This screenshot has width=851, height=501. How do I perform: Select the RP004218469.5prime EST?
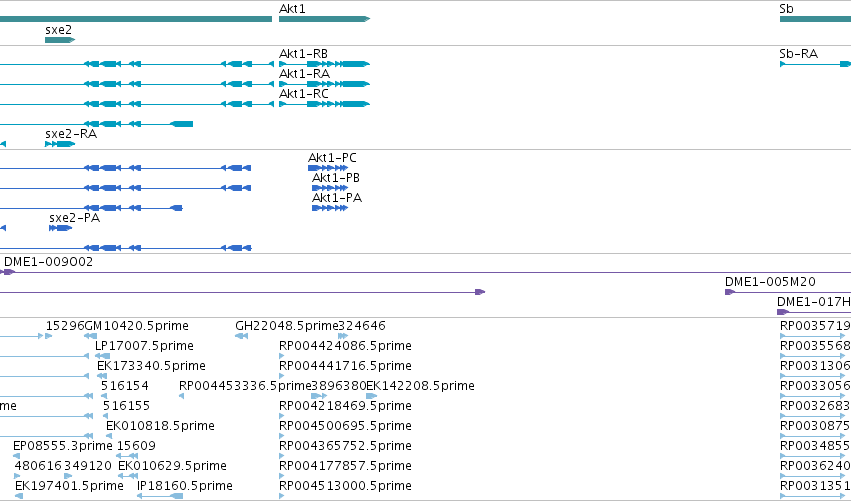(282, 416)
